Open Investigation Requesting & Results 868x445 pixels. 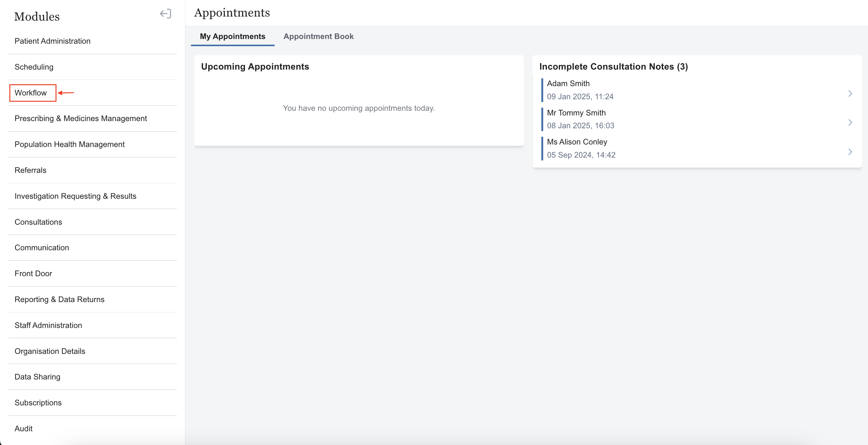click(x=75, y=196)
